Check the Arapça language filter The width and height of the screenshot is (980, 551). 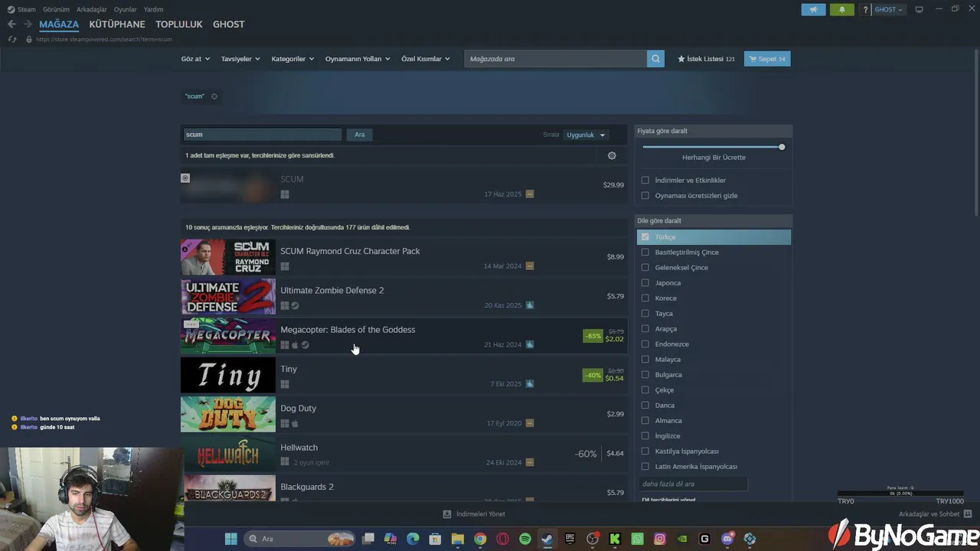point(645,329)
